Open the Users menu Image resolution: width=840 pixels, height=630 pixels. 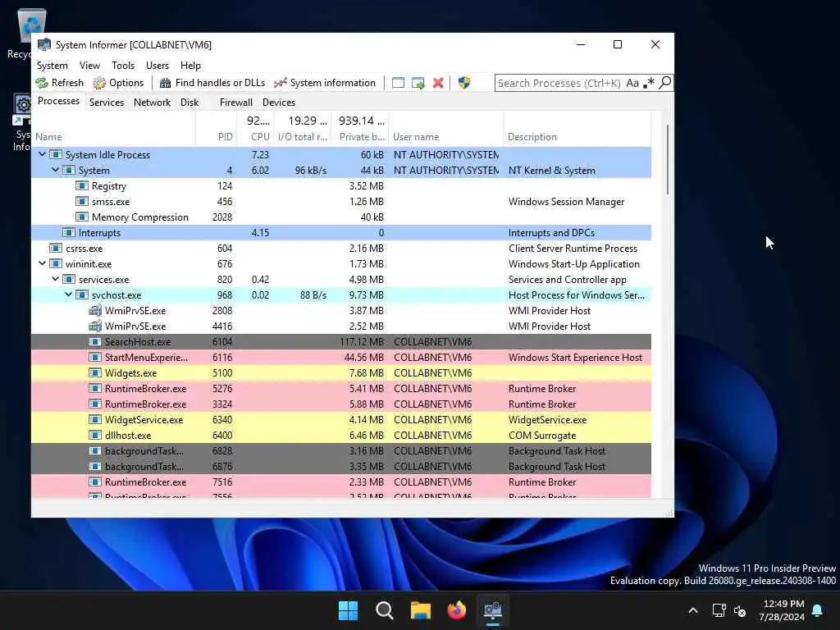point(157,66)
